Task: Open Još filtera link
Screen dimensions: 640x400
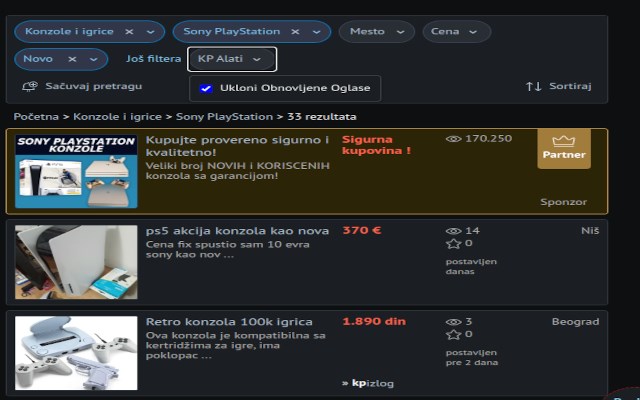Action: tap(153, 59)
